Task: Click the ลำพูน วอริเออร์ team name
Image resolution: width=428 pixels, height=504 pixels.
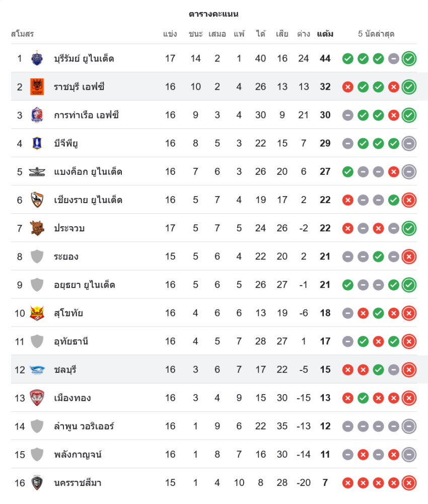Action: [84, 426]
